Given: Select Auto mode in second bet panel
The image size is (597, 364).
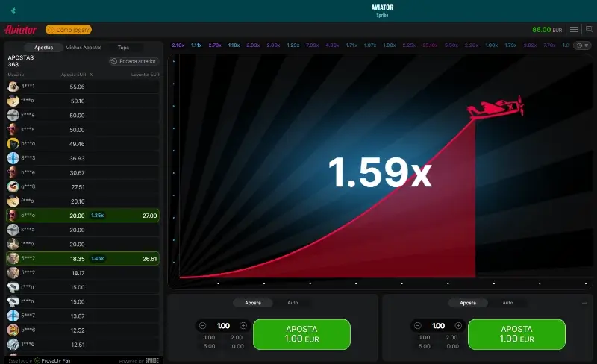Looking at the screenshot, I should [x=508, y=303].
